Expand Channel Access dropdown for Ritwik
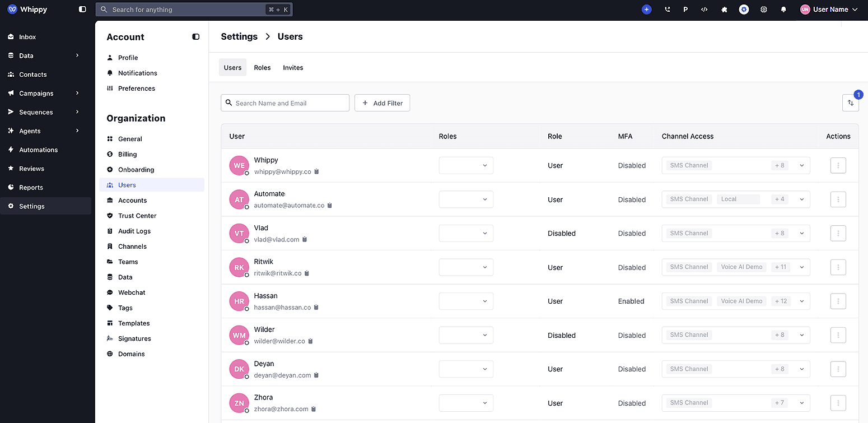868x423 pixels. [801, 267]
